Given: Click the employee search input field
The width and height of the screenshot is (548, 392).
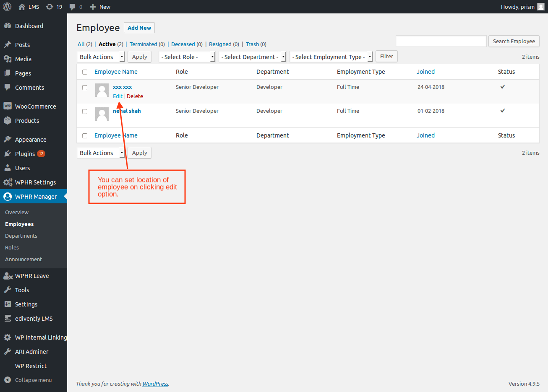Looking at the screenshot, I should (441, 41).
